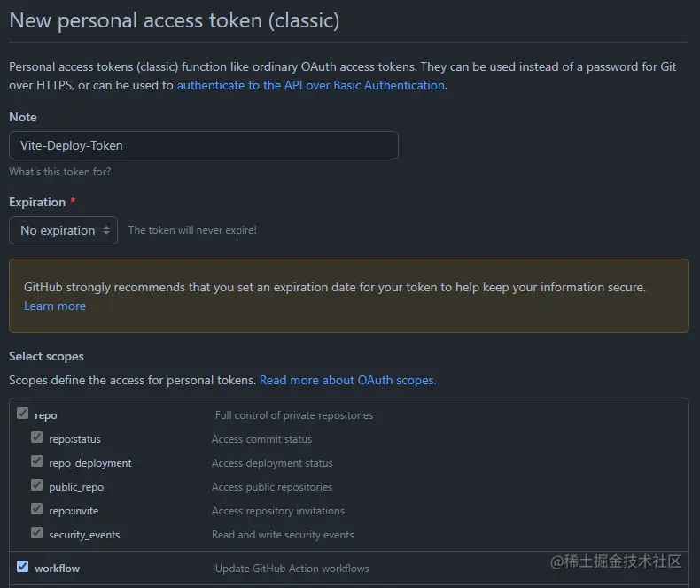
Task: Click the Learn more link
Action: pos(55,306)
